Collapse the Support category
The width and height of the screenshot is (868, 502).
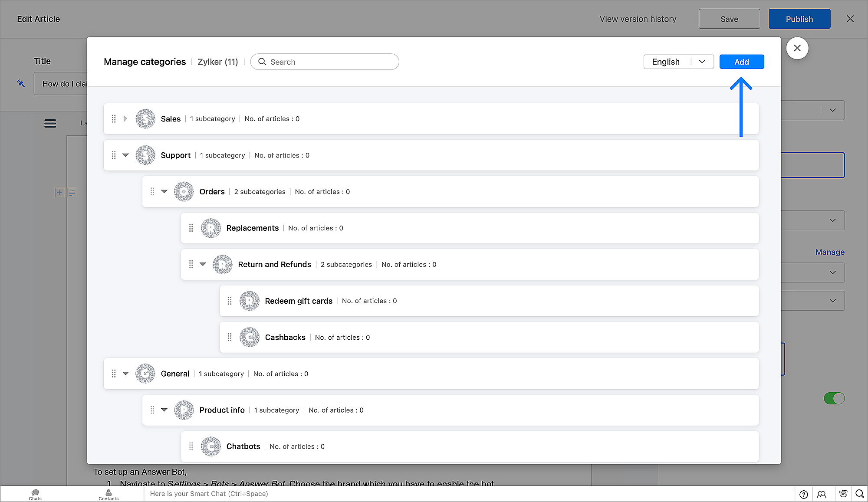(125, 155)
